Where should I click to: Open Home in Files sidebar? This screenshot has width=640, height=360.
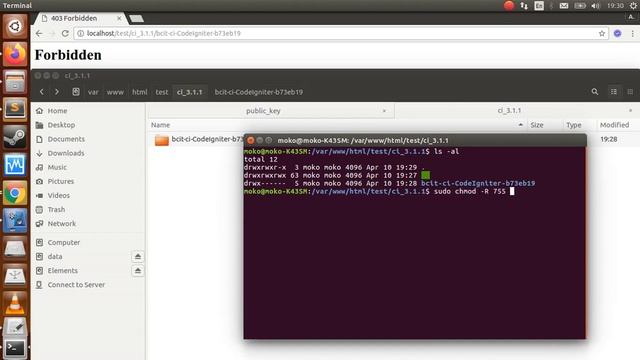57,111
